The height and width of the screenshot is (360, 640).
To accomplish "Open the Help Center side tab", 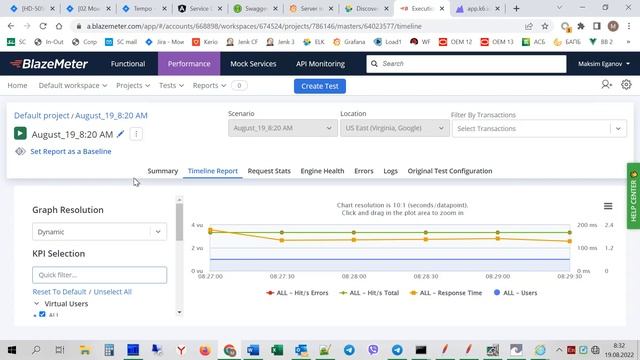I will coord(633,196).
